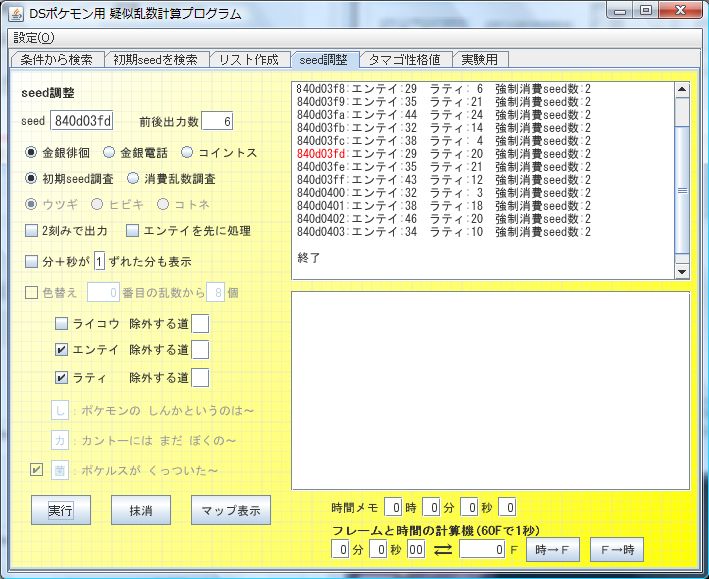709x579 pixels.
Task: Click the 840d03f9 result row
Action: coord(444,102)
